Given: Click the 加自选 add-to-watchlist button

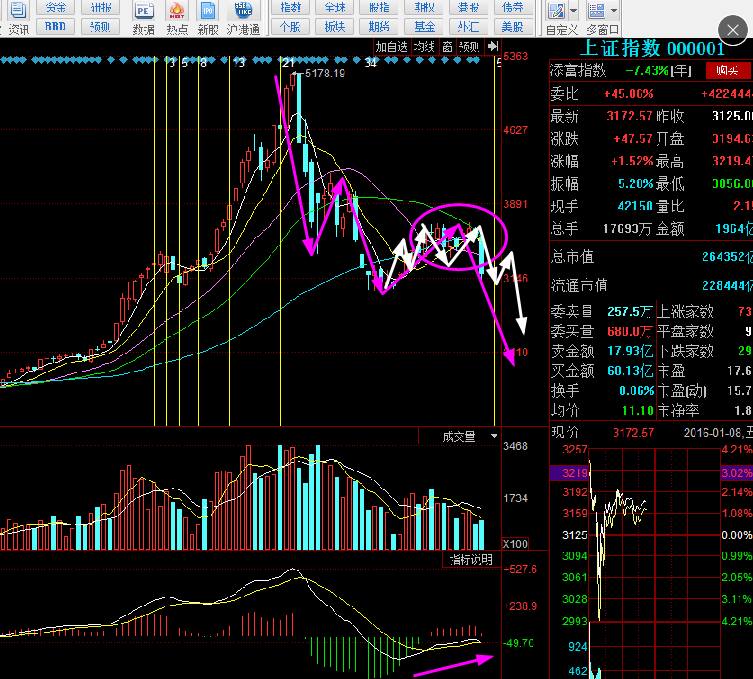Looking at the screenshot, I should pos(392,46).
